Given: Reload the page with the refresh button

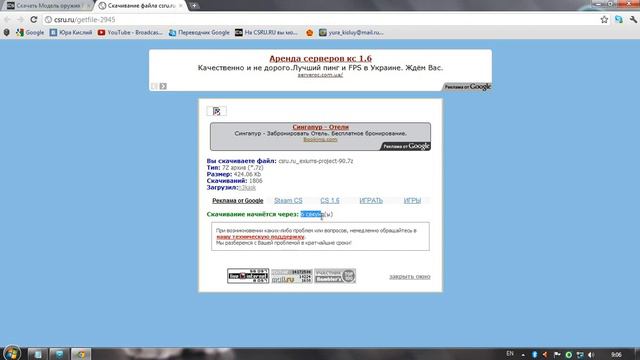Looking at the screenshot, I should click(34, 20).
